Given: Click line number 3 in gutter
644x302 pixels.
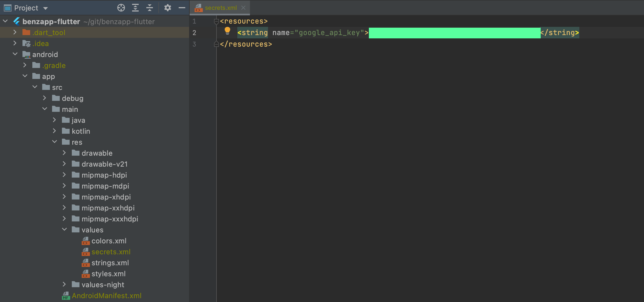Looking at the screenshot, I should [194, 44].
